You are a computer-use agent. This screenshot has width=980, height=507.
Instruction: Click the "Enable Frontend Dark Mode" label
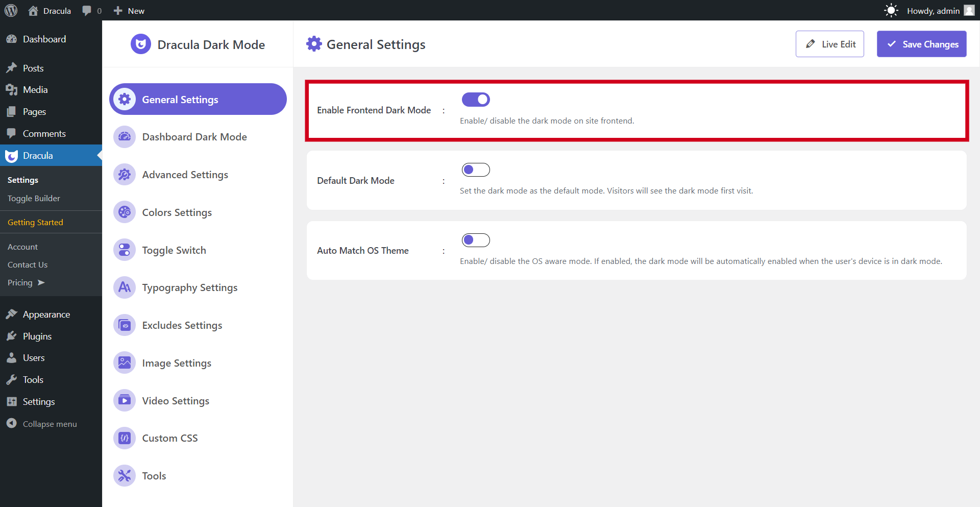[374, 110]
